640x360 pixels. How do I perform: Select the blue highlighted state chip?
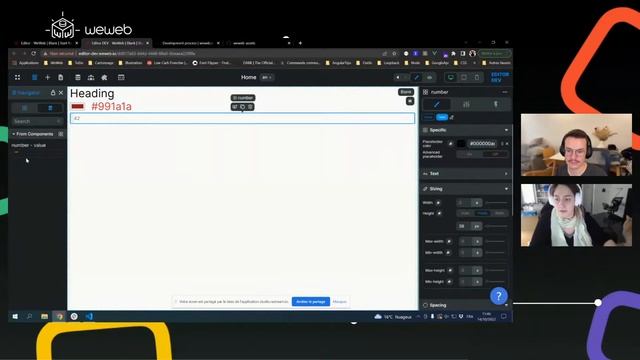(x=442, y=118)
